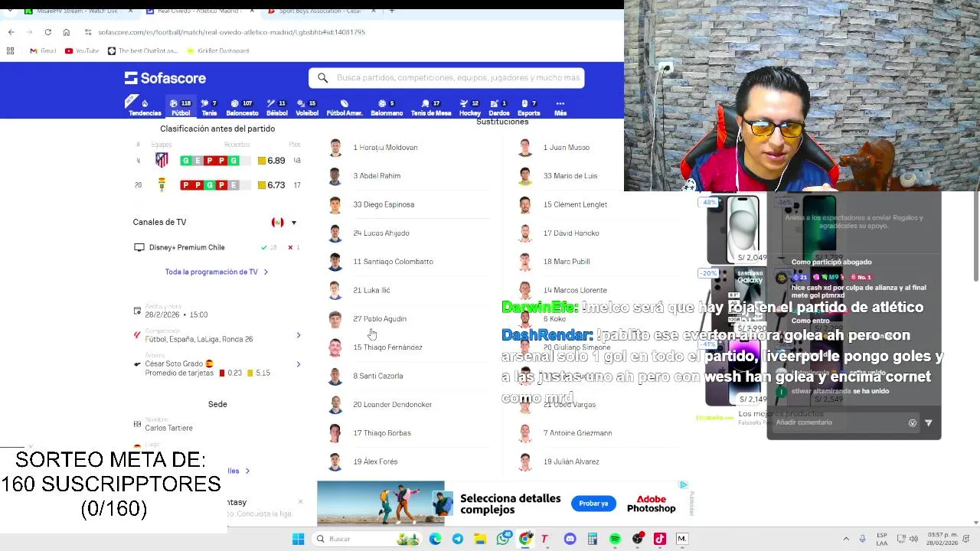Image resolution: width=980 pixels, height=551 pixels.
Task: Open the Gmail bookmark
Action: (43, 51)
